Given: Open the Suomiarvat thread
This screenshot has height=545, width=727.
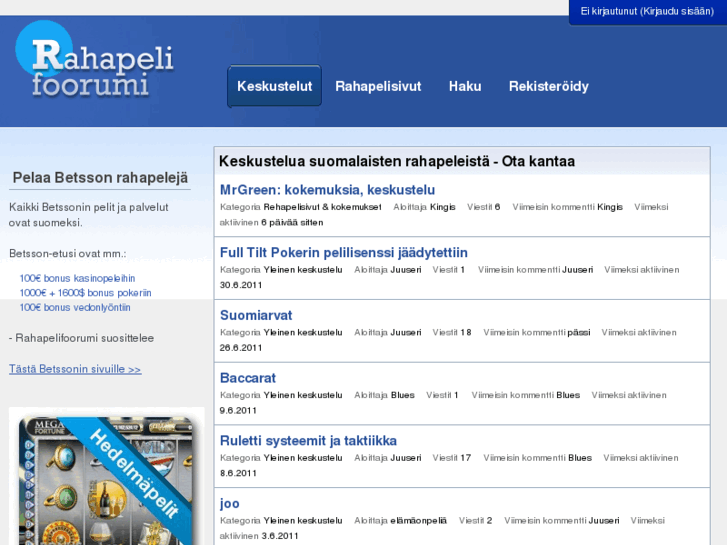Looking at the screenshot, I should coord(256,315).
